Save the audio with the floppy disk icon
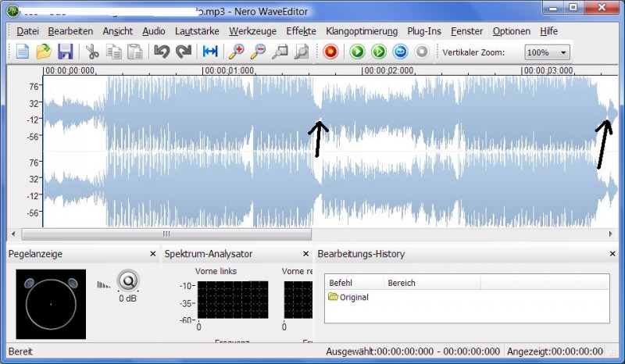This screenshot has width=625, height=364. (65, 52)
